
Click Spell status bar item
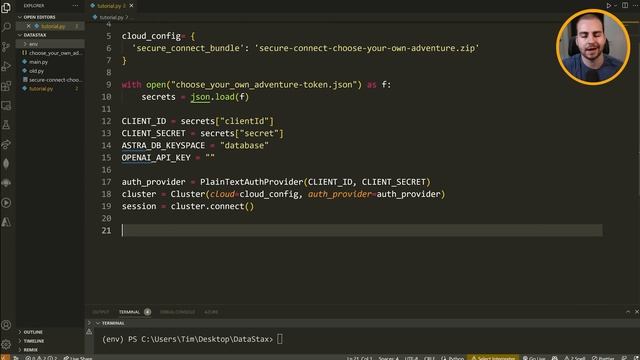(x=574, y=358)
